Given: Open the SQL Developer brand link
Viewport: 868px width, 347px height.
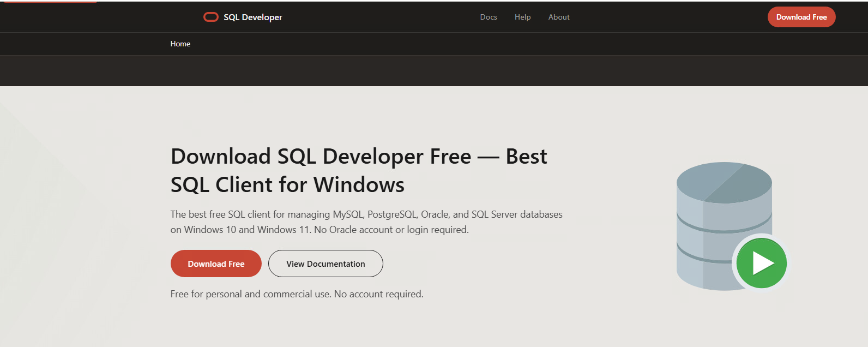Looking at the screenshot, I should click(243, 17).
